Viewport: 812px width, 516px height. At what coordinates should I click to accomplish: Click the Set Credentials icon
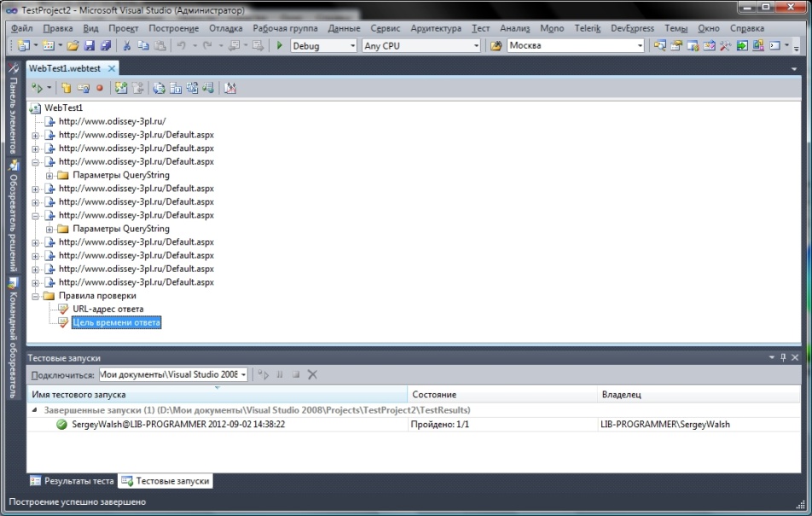coord(83,88)
